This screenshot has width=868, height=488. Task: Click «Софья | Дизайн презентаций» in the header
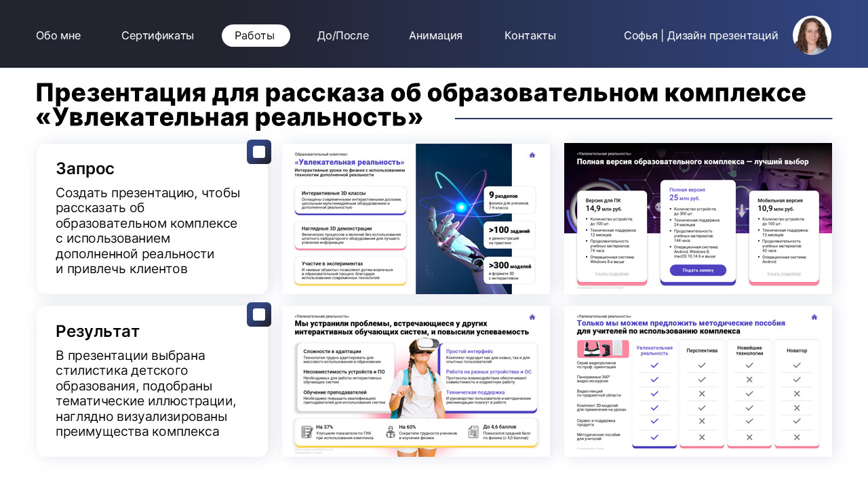click(701, 36)
